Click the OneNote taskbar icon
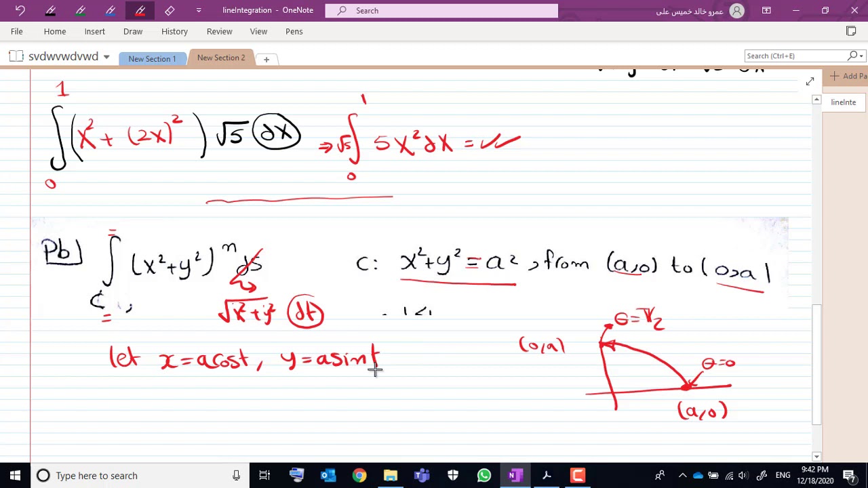The width and height of the screenshot is (868, 488). pyautogui.click(x=515, y=475)
